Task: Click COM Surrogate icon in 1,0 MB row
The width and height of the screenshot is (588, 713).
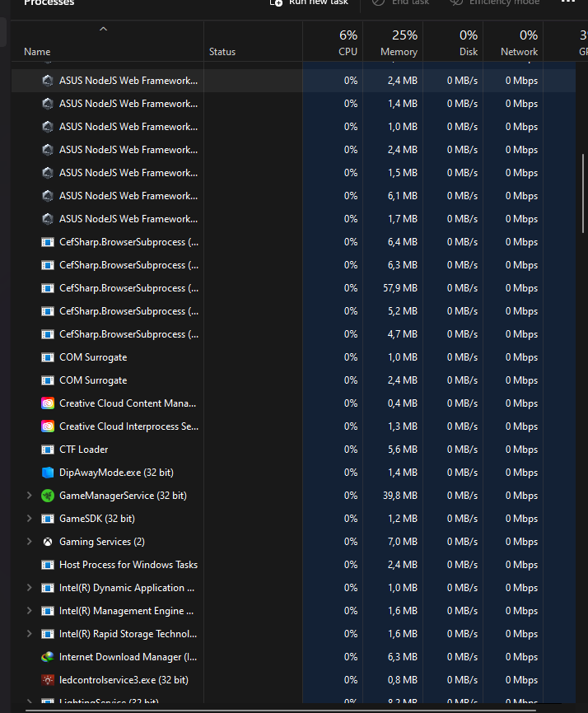Action: click(48, 357)
